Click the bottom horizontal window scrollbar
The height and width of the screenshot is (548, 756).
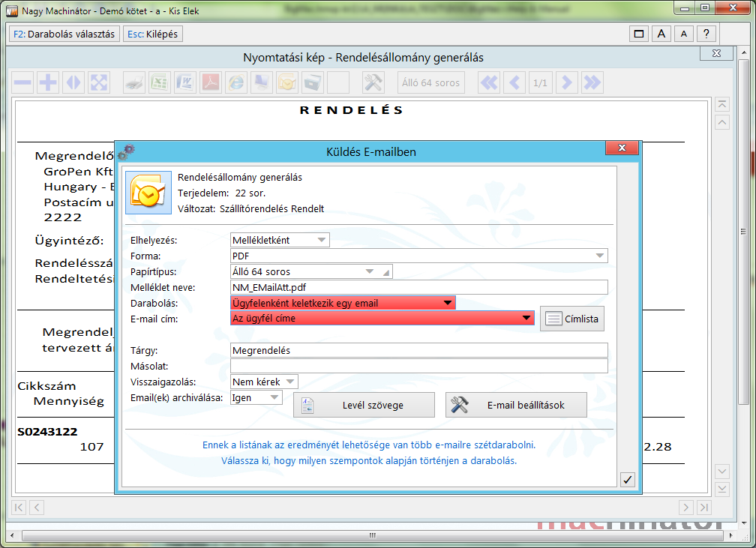point(372,535)
